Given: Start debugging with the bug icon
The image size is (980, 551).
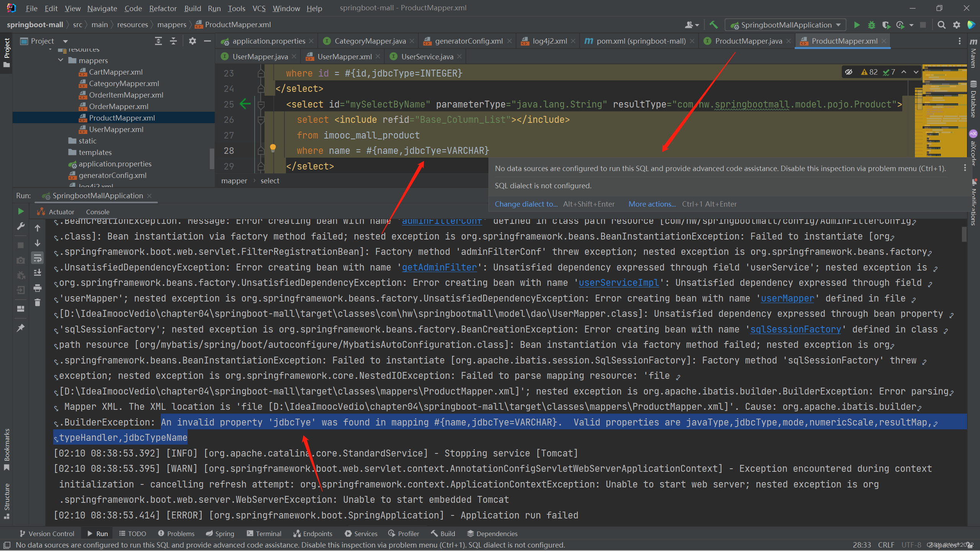Looking at the screenshot, I should pos(872,25).
